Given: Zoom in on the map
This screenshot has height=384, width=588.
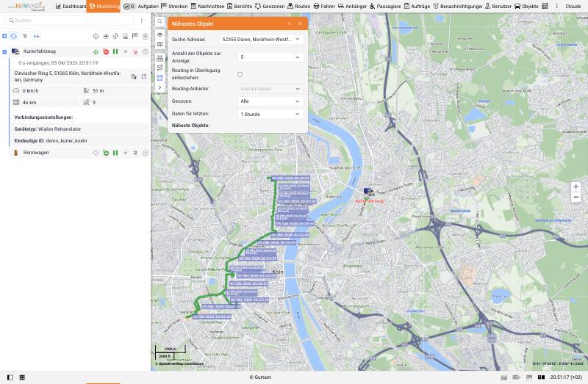Looking at the screenshot, I should click(576, 186).
